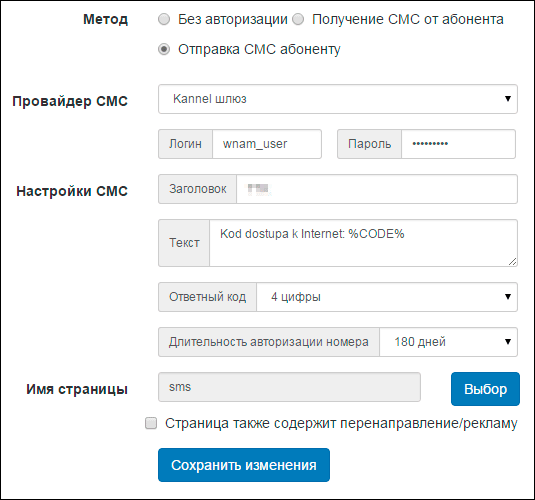
Task: Open the 'Kannel шлюз' provider dropdown
Action: click(x=338, y=99)
